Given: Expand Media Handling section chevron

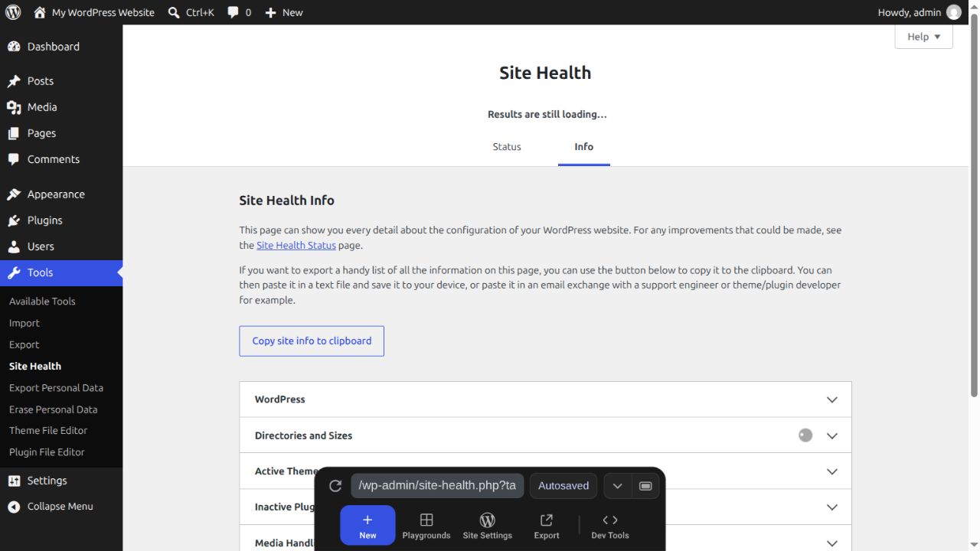Looking at the screenshot, I should (832, 543).
